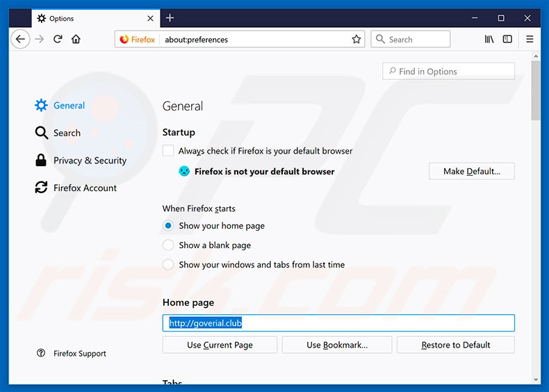
Task: Enable always check default browser checkbox
Action: coord(168,151)
